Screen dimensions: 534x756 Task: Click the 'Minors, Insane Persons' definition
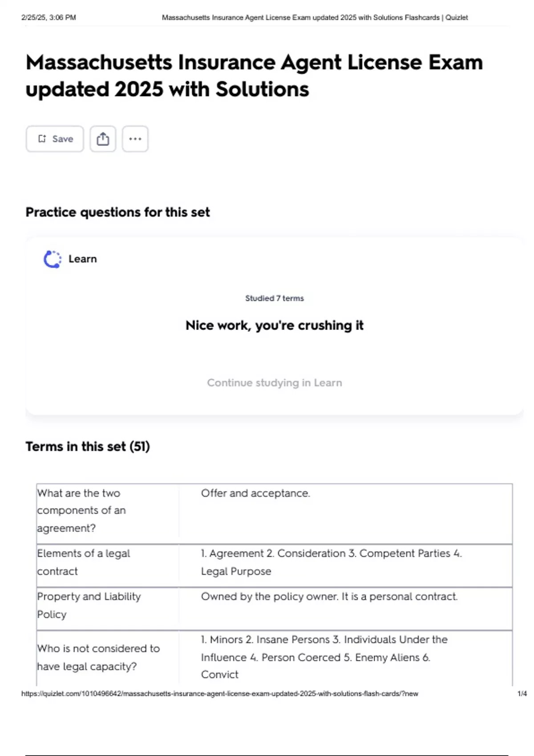(324, 657)
